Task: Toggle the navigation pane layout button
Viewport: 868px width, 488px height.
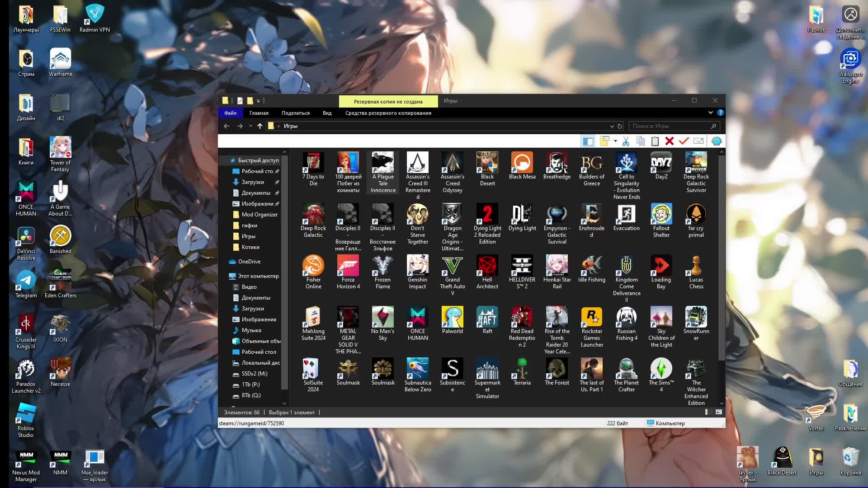Action: tap(588, 141)
